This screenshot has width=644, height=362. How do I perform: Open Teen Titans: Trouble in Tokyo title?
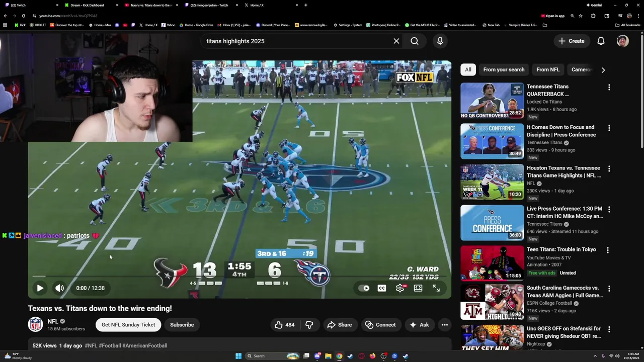pyautogui.click(x=561, y=249)
